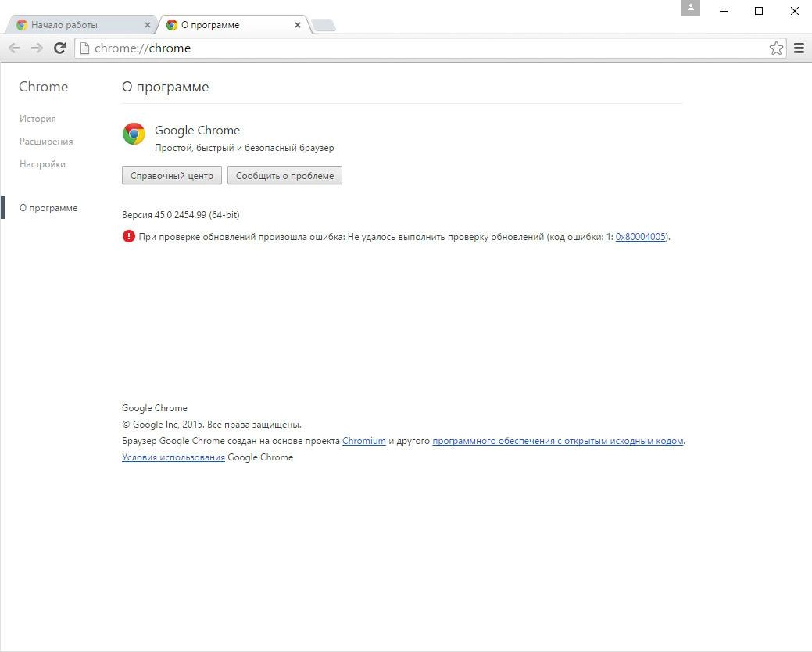This screenshot has height=652, width=812.
Task: Open the open-source software link
Action: pyautogui.click(x=558, y=441)
